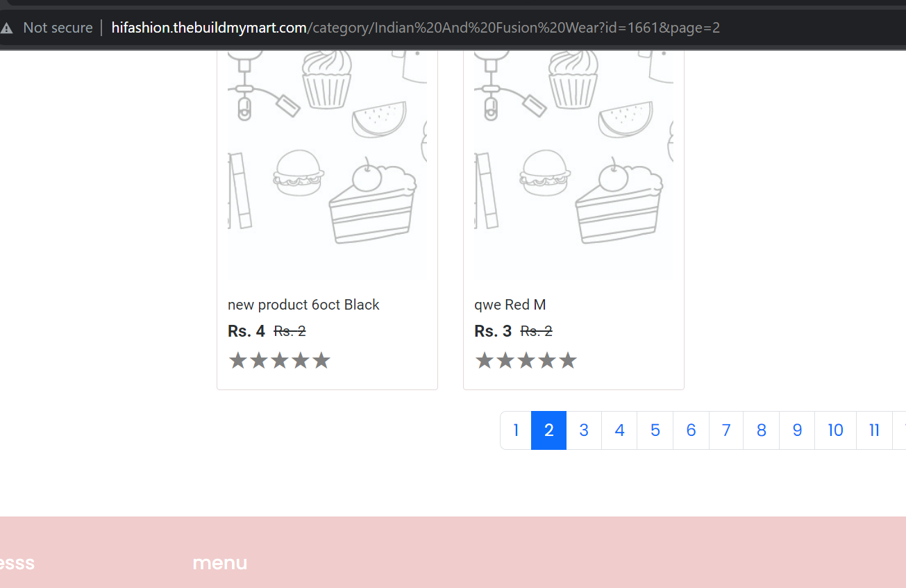This screenshot has height=588, width=906.
Task: Jump to page 10
Action: point(836,430)
